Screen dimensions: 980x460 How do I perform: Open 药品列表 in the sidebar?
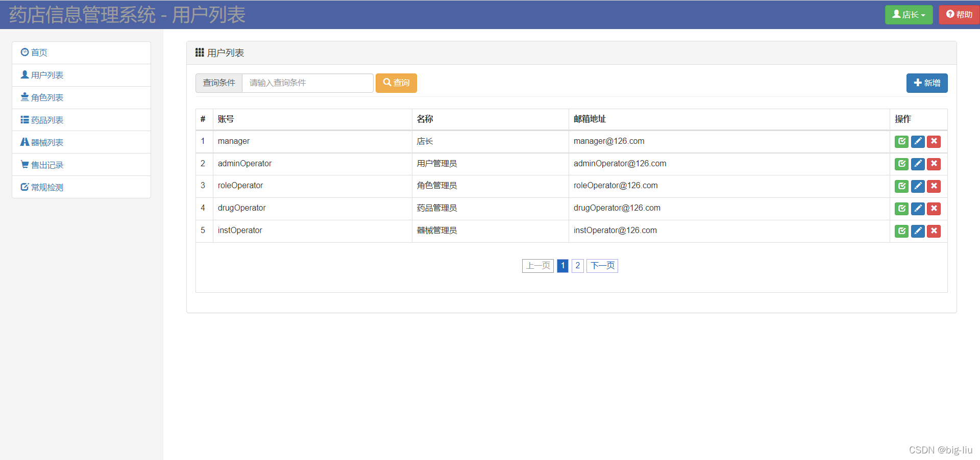pyautogui.click(x=81, y=120)
